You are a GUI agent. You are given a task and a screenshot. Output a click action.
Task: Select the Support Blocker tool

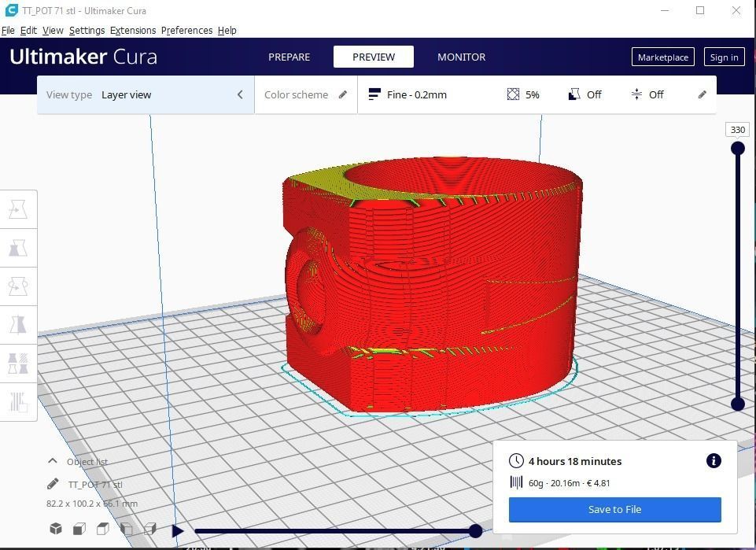[x=18, y=402]
